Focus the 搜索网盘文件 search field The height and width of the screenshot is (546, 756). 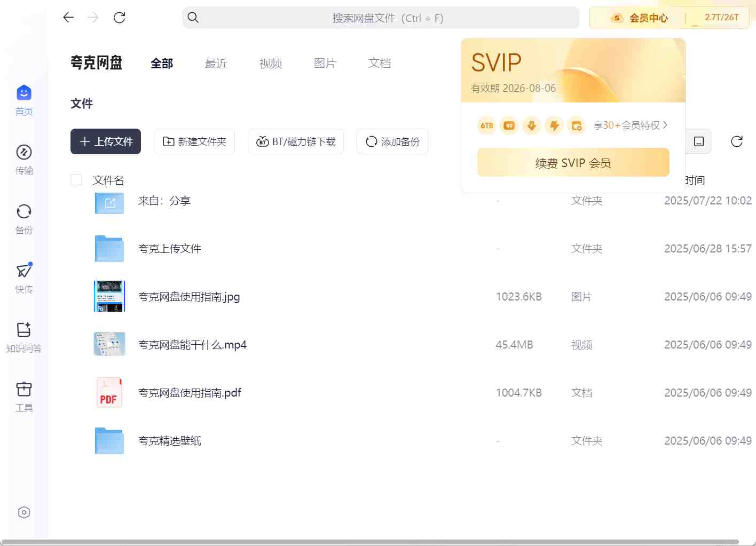[381, 18]
